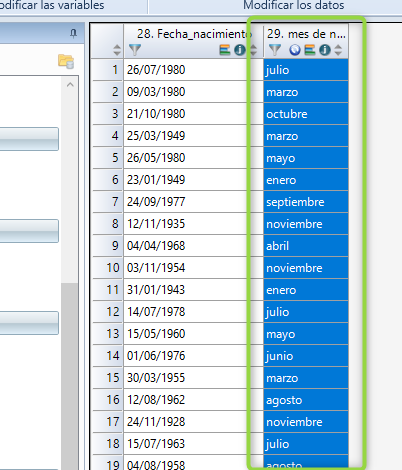The width and height of the screenshot is (402, 470).
Task: Open the info icon in Fecha_nacimiento header
Action: point(240,50)
